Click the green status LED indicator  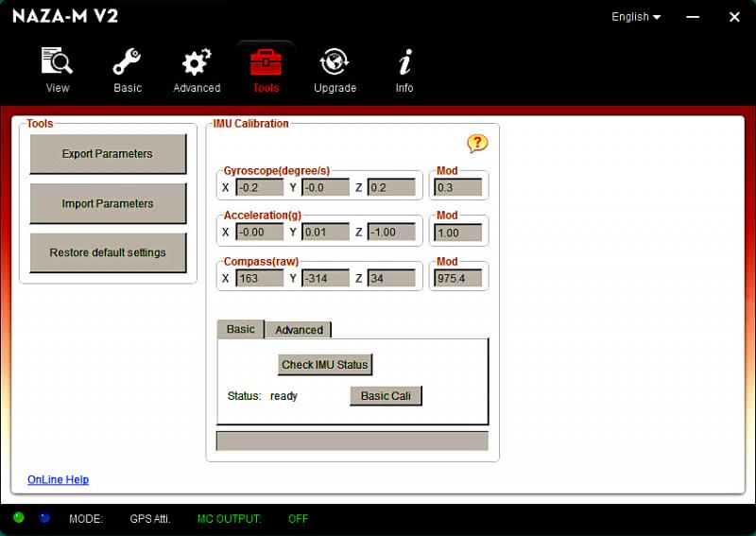tap(19, 518)
